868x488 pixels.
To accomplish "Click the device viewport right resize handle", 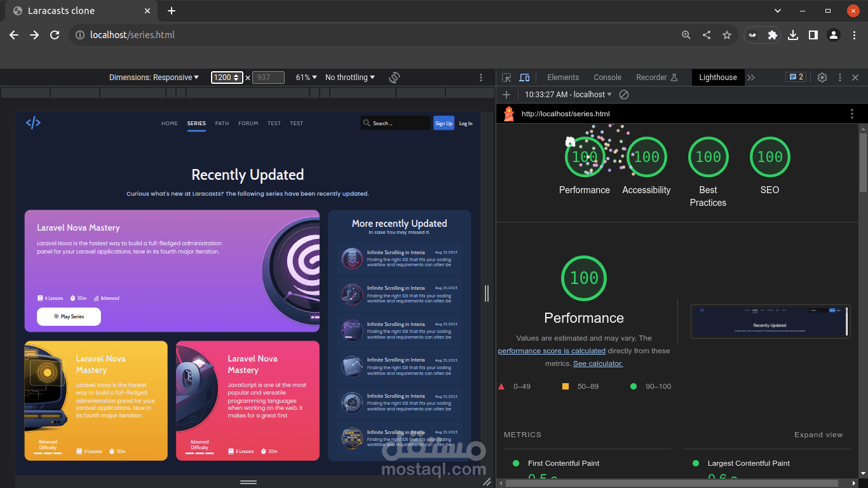I will coord(487,293).
